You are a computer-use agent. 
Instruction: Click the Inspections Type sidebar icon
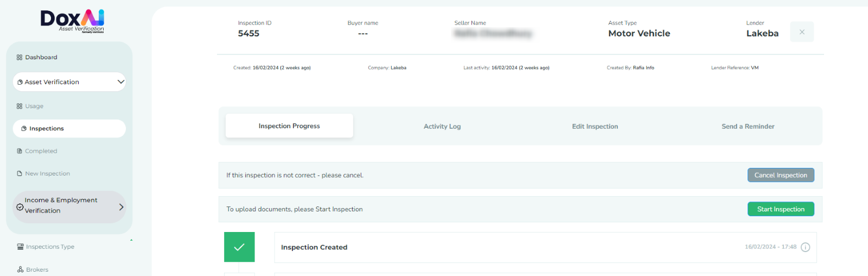[20, 247]
